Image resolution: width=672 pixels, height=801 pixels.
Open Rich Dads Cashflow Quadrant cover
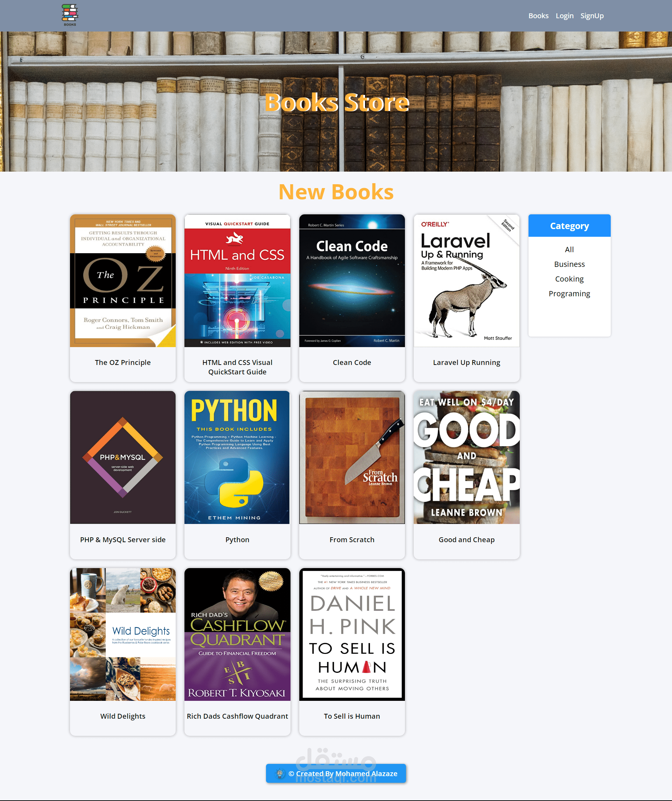(x=237, y=634)
